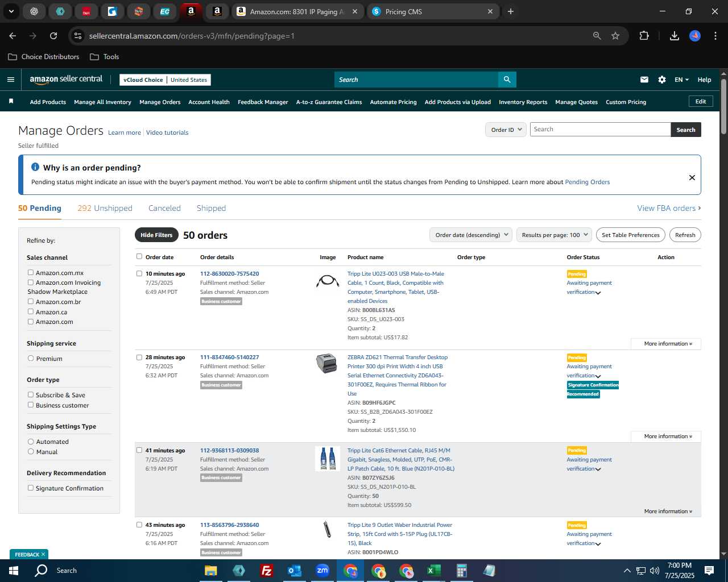728x582 pixels.
Task: Open browser downloads icon
Action: (x=675, y=36)
